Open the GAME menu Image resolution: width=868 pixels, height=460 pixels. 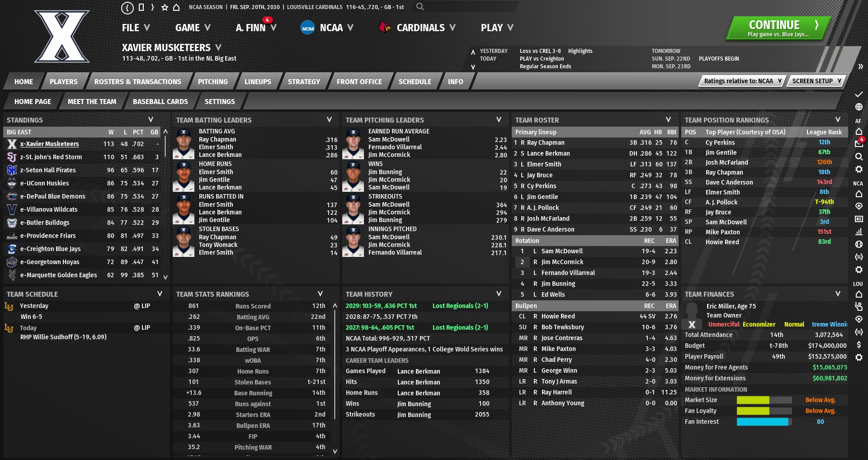pyautogui.click(x=193, y=28)
